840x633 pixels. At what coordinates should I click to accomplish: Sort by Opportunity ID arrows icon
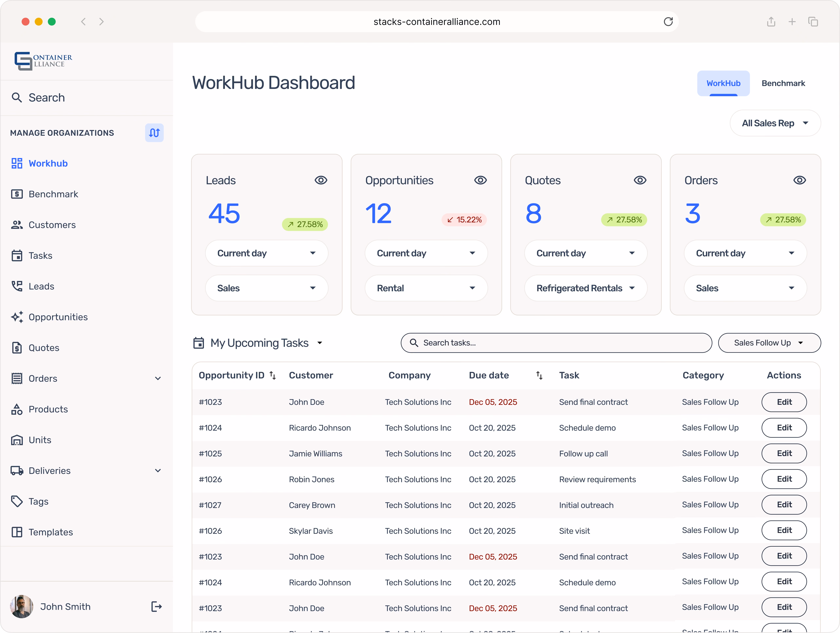(x=273, y=375)
